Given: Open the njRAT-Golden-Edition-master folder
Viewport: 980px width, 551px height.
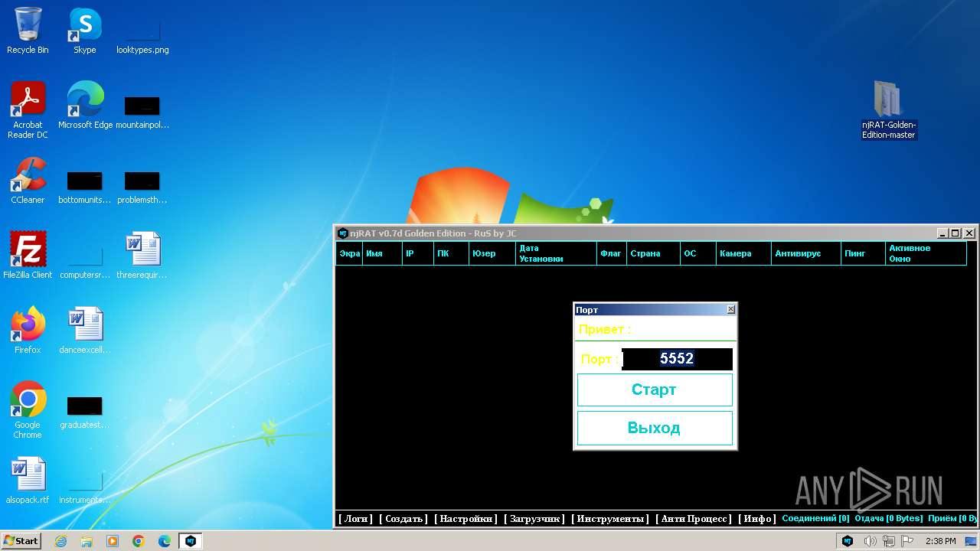Looking at the screenshot, I should tap(888, 109).
